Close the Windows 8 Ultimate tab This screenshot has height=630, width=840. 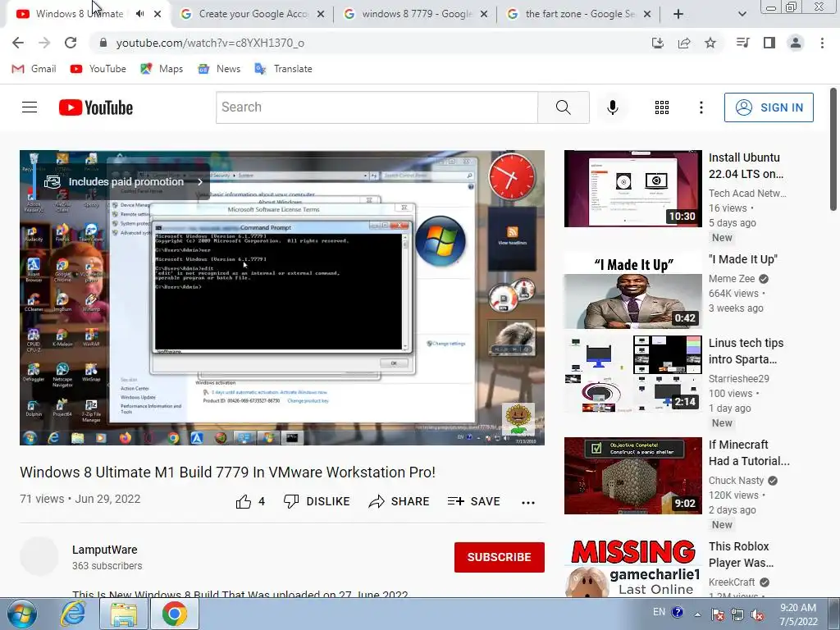pos(157,15)
